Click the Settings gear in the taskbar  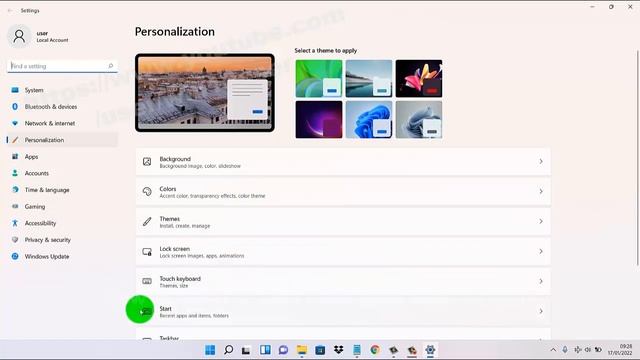coord(430,350)
